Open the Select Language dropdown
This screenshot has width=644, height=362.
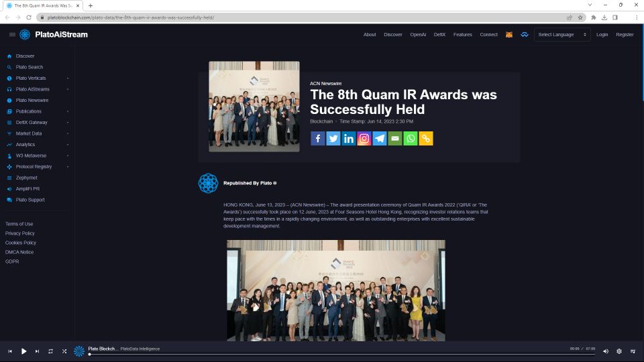pos(562,34)
